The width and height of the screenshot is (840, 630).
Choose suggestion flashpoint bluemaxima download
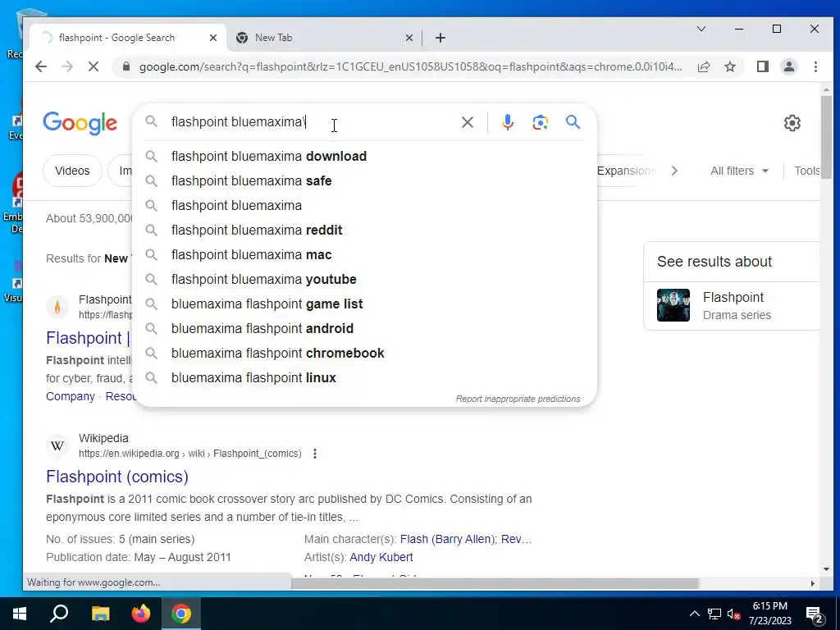click(x=364, y=157)
